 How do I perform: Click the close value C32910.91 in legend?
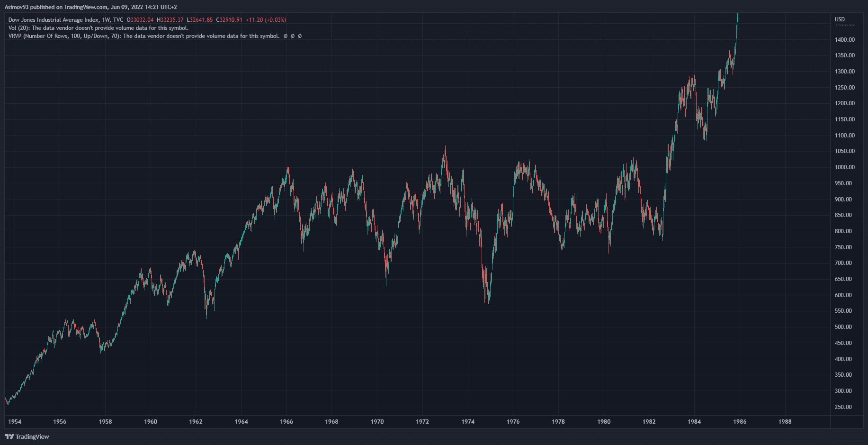229,20
